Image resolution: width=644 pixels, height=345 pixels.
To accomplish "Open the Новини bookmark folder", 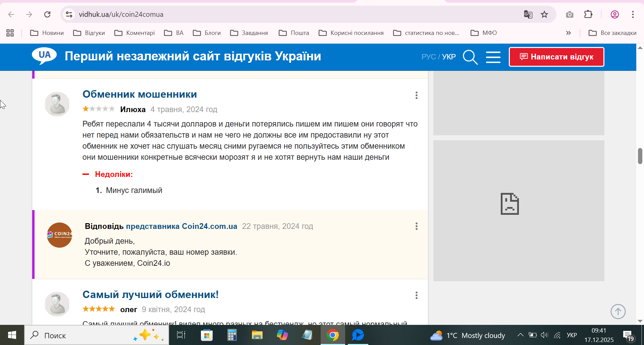I will click(x=47, y=33).
